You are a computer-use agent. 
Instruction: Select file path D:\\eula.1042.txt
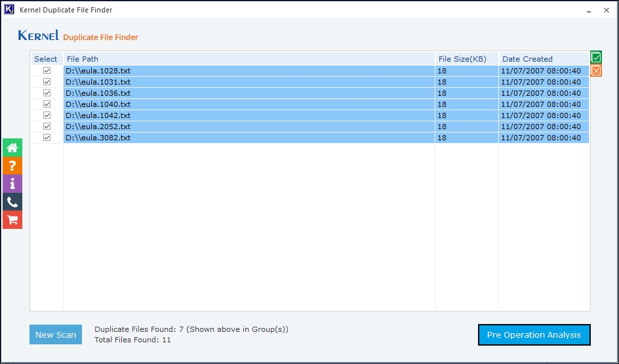(x=249, y=115)
